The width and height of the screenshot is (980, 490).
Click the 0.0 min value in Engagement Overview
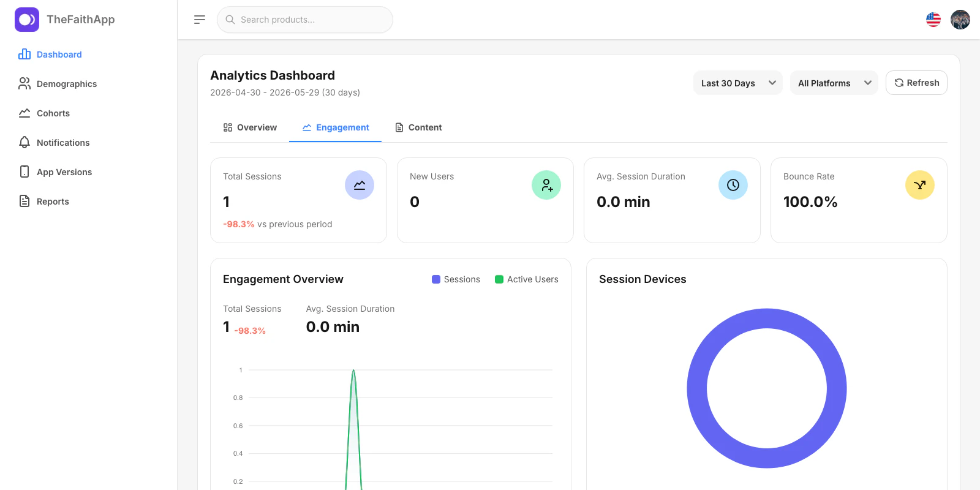(x=333, y=326)
